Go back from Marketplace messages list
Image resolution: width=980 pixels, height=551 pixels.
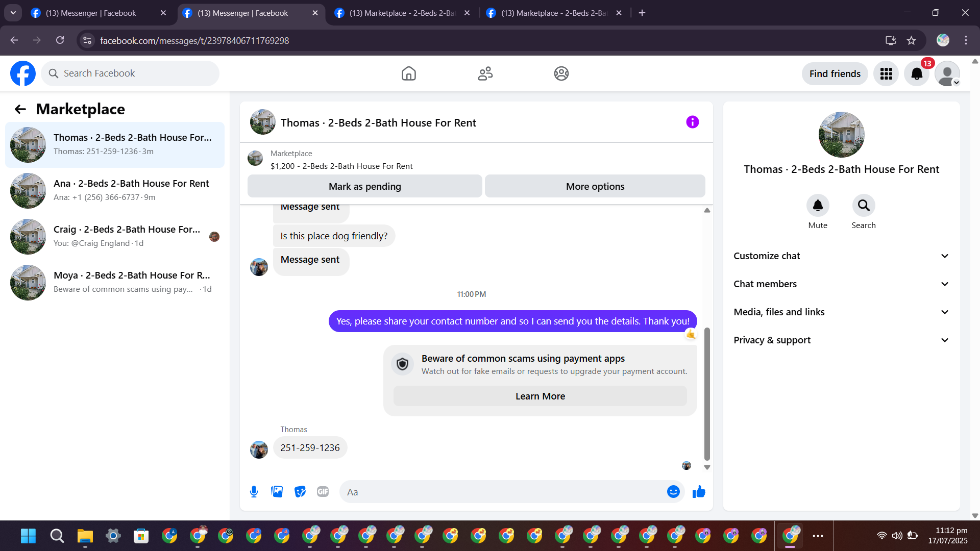point(20,109)
